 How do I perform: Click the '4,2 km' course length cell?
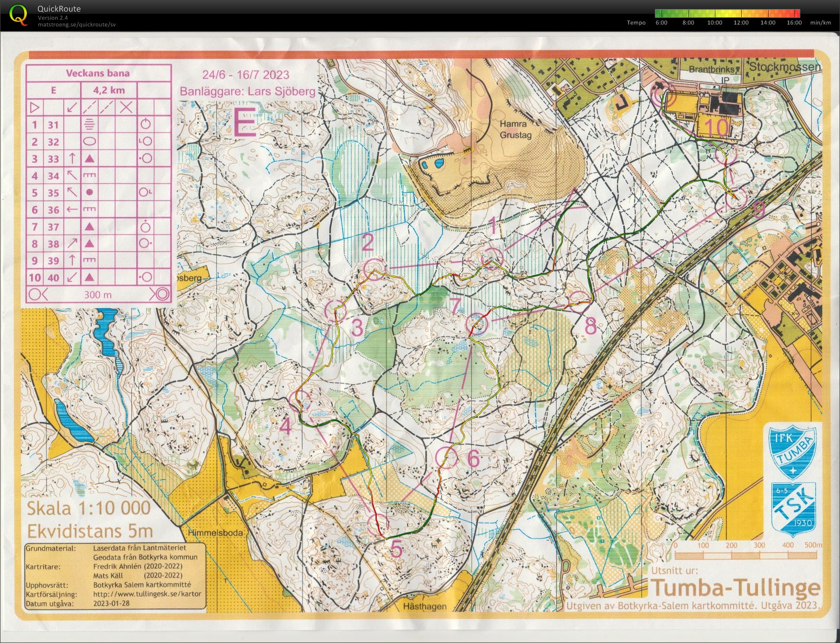(109, 90)
